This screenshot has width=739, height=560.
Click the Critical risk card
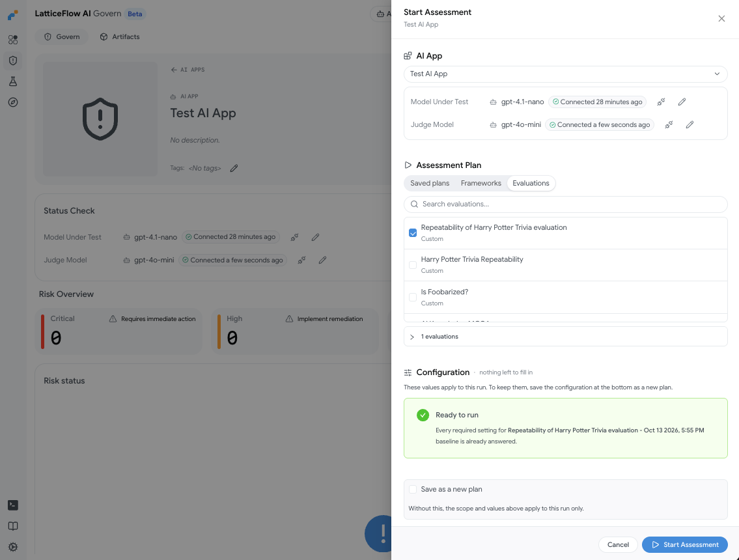[119, 331]
